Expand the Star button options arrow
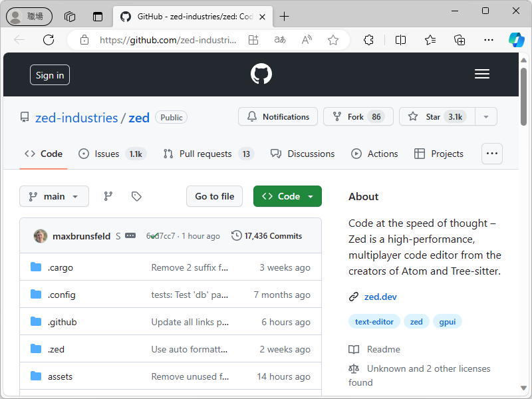The image size is (532, 399). 486,116
